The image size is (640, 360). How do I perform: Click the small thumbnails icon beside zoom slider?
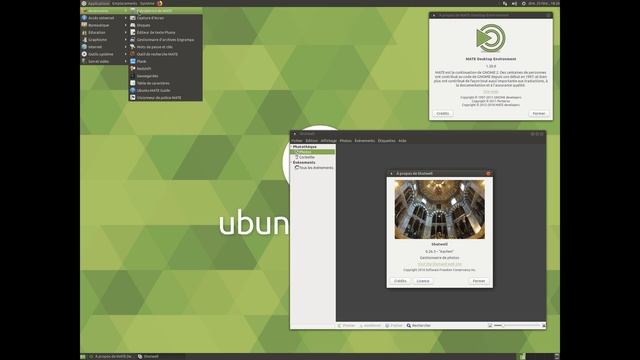(x=490, y=326)
